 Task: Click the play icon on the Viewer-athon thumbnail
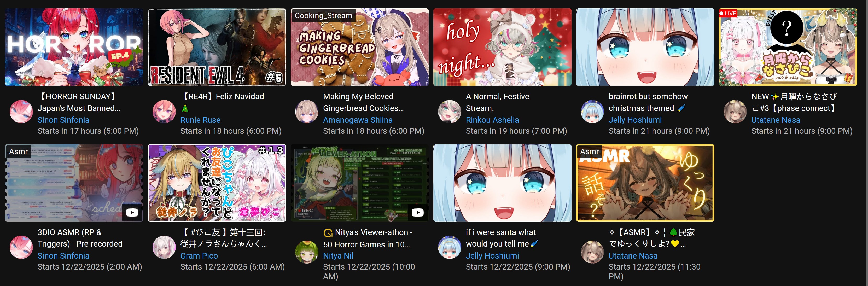(x=417, y=213)
